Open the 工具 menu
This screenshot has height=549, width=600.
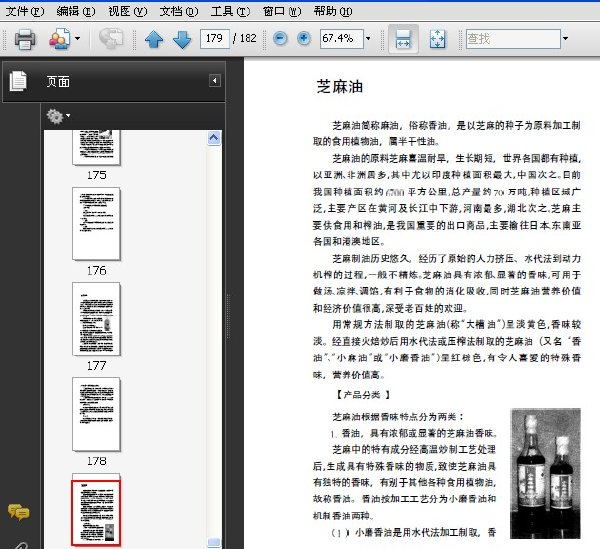click(x=230, y=11)
